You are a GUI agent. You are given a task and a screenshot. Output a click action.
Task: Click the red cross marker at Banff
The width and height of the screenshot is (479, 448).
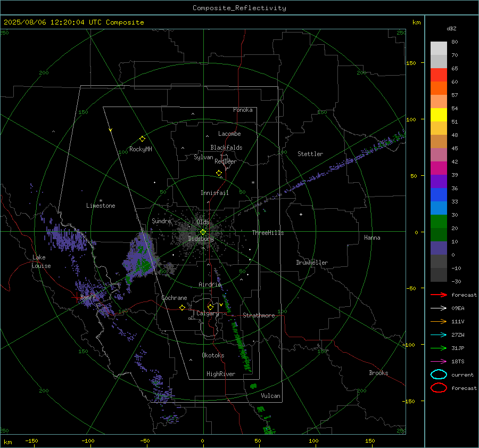pyautogui.click(x=76, y=297)
